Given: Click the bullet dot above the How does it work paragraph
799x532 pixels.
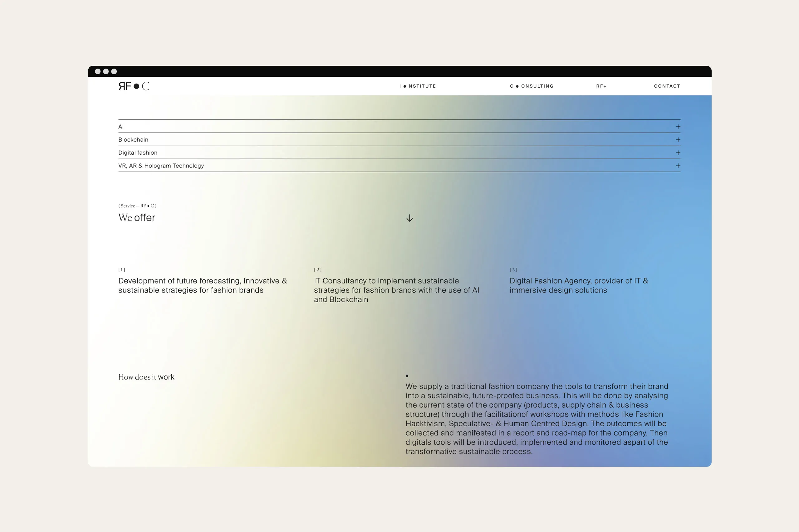Looking at the screenshot, I should pos(407,376).
